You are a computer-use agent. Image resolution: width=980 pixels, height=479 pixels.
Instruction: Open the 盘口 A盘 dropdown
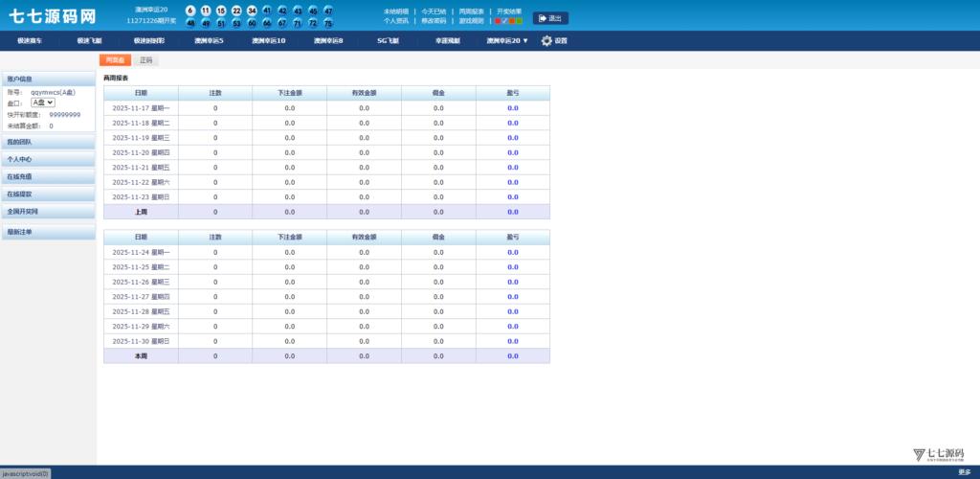43,102
